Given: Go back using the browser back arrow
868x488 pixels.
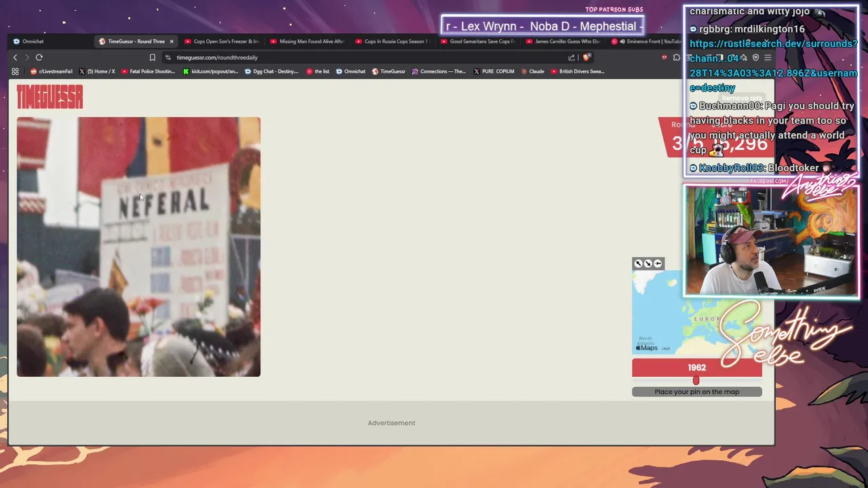Looking at the screenshot, I should tap(15, 58).
